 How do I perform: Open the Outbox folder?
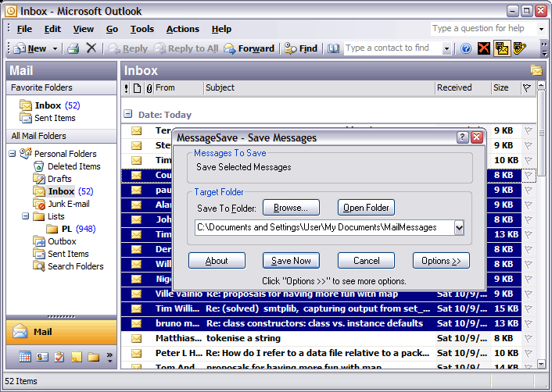(x=55, y=241)
